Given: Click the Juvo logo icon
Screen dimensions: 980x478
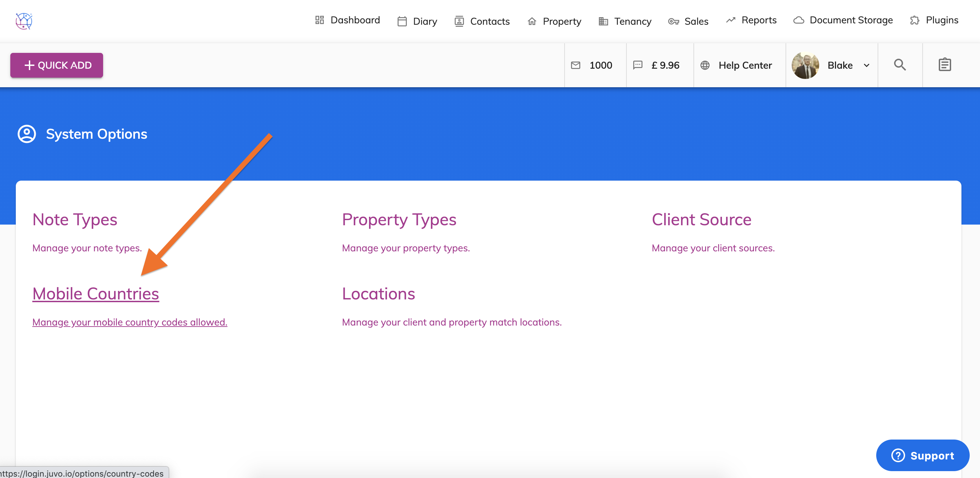Looking at the screenshot, I should tap(24, 21).
